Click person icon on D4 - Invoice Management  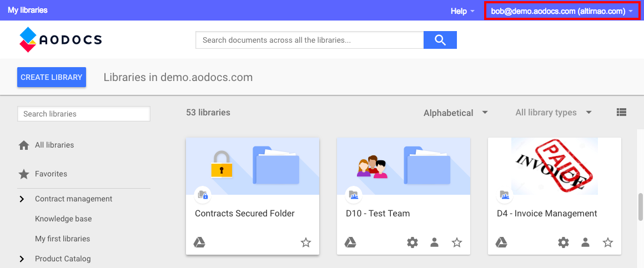click(x=586, y=242)
